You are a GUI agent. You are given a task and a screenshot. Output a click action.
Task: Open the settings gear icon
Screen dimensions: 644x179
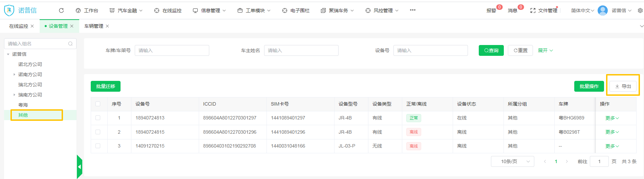pos(640,10)
